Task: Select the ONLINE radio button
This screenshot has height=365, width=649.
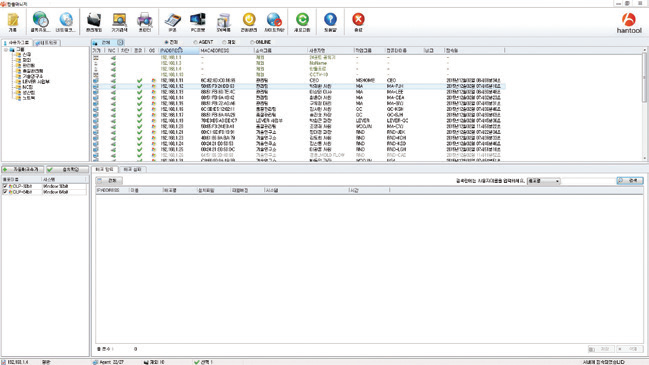Action: tap(252, 42)
